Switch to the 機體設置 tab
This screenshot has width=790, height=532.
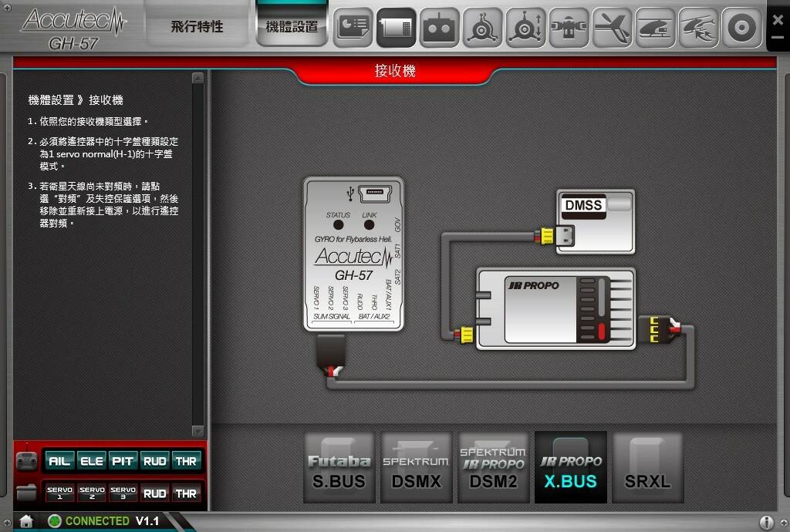[x=292, y=26]
